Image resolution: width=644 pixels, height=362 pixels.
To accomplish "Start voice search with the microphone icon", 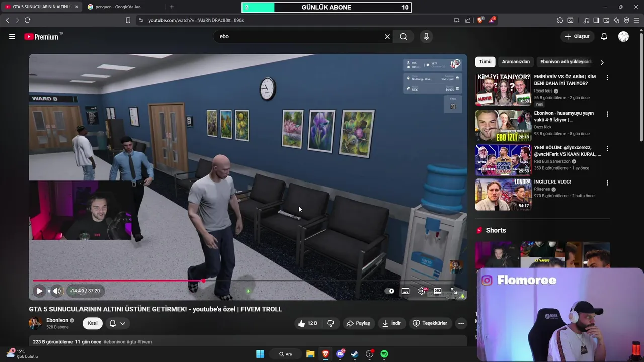I will [x=426, y=36].
